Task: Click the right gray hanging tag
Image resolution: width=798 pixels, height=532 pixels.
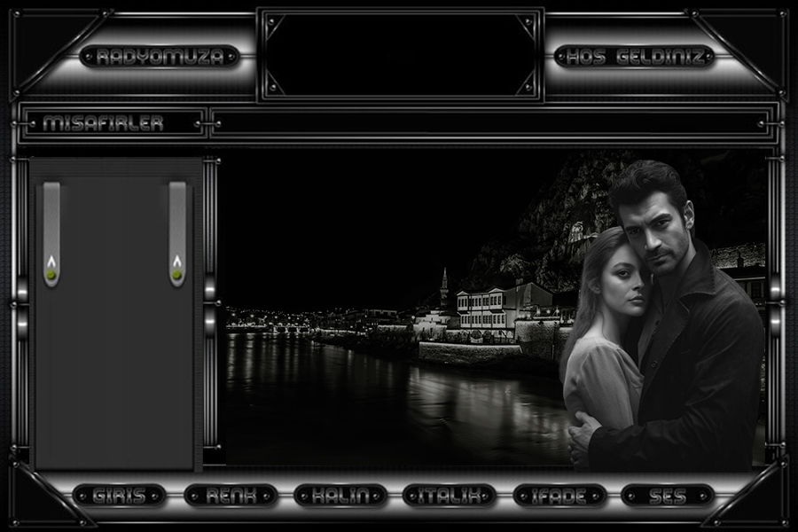Action: click(x=177, y=222)
